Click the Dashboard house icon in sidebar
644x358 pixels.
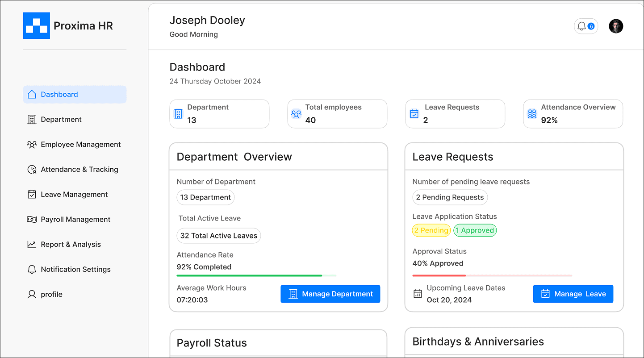[32, 94]
